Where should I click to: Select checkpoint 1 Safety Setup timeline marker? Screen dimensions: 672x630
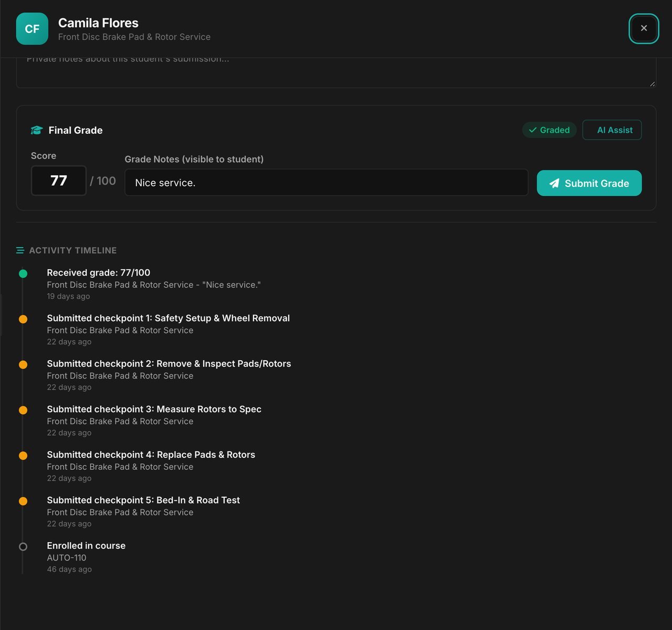[23, 319]
